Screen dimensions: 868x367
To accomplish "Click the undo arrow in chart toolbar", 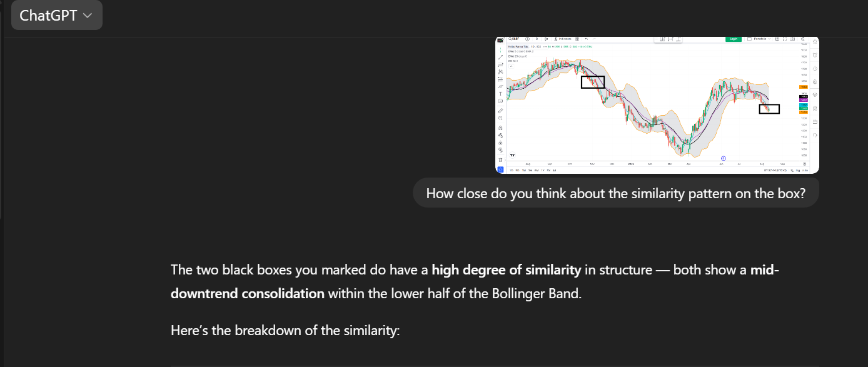I will click(587, 39).
